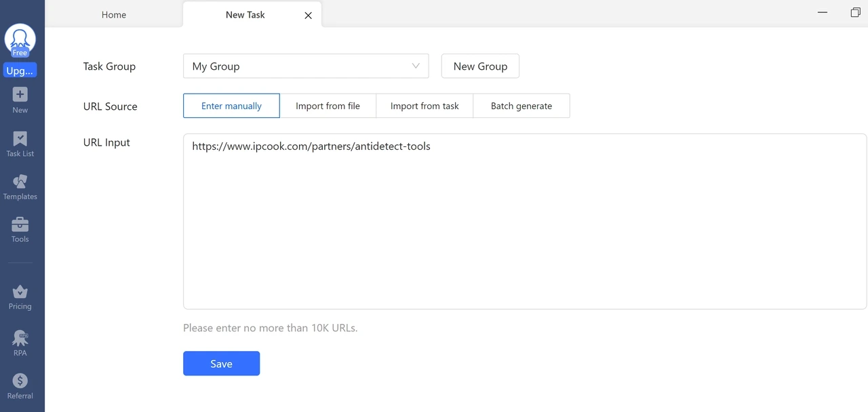The image size is (868, 412).
Task: Save the new task
Action: [x=221, y=363]
